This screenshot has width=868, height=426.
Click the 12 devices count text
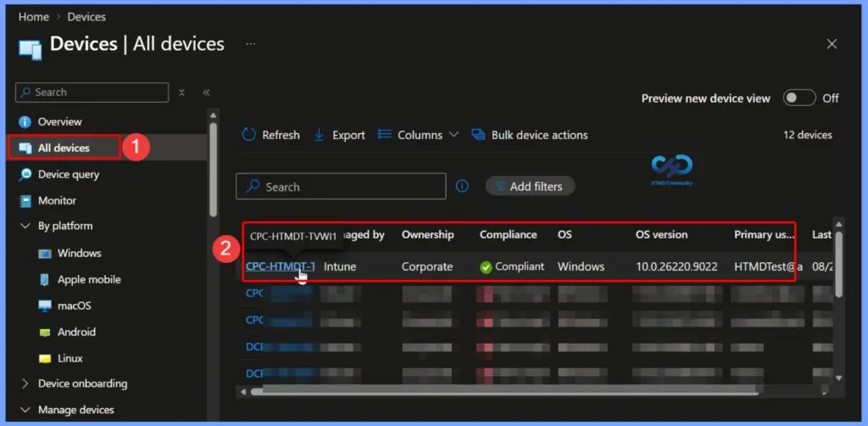(807, 135)
